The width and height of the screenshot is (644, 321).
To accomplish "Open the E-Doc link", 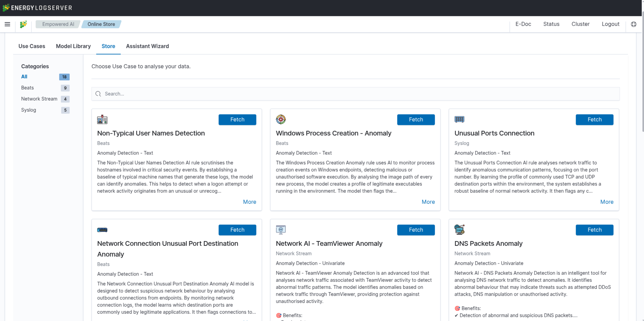I will click(x=523, y=24).
